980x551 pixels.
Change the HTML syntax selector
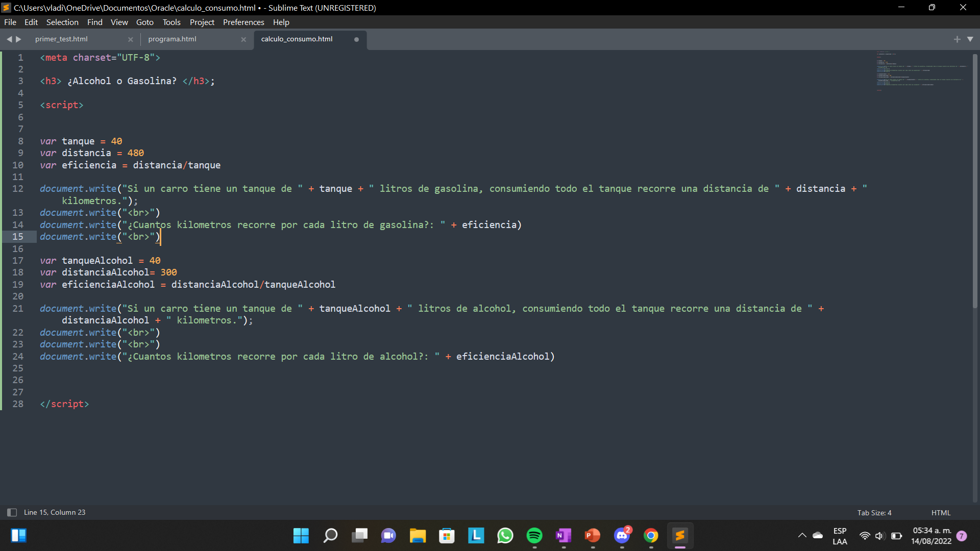click(x=941, y=513)
